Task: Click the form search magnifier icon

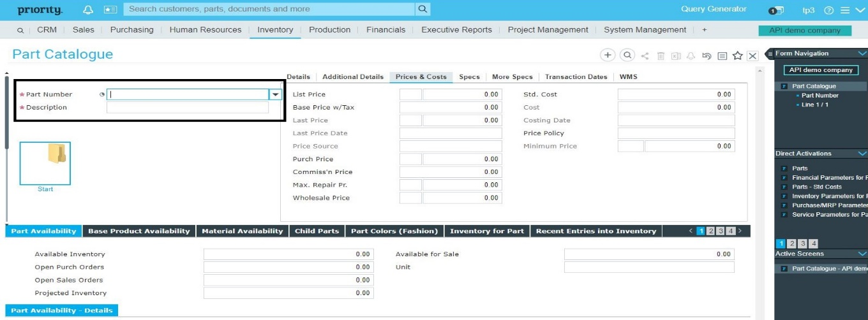Action: tap(627, 55)
